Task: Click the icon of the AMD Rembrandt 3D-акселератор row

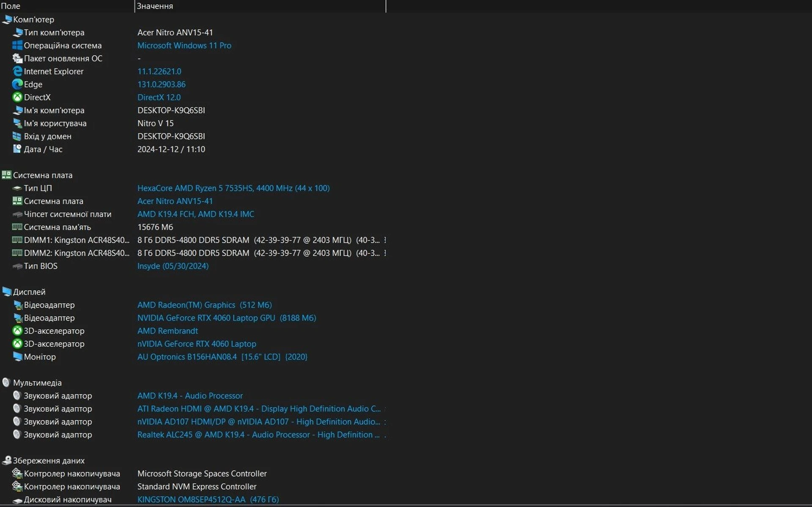Action: coord(17,331)
